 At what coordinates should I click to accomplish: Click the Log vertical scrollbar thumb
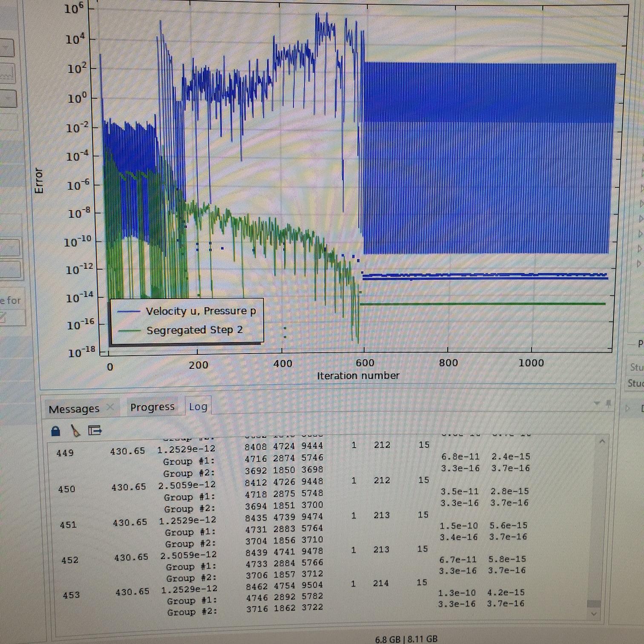tap(594, 604)
